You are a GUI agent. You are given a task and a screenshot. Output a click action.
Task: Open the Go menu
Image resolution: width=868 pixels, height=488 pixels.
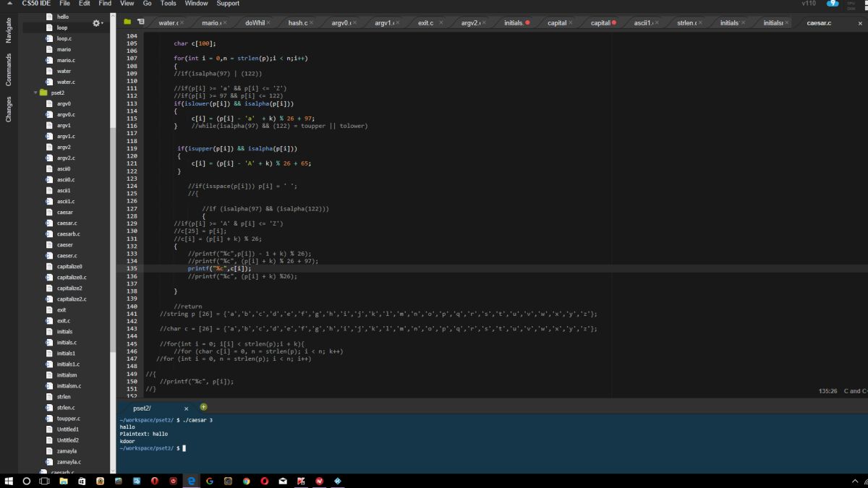point(147,4)
